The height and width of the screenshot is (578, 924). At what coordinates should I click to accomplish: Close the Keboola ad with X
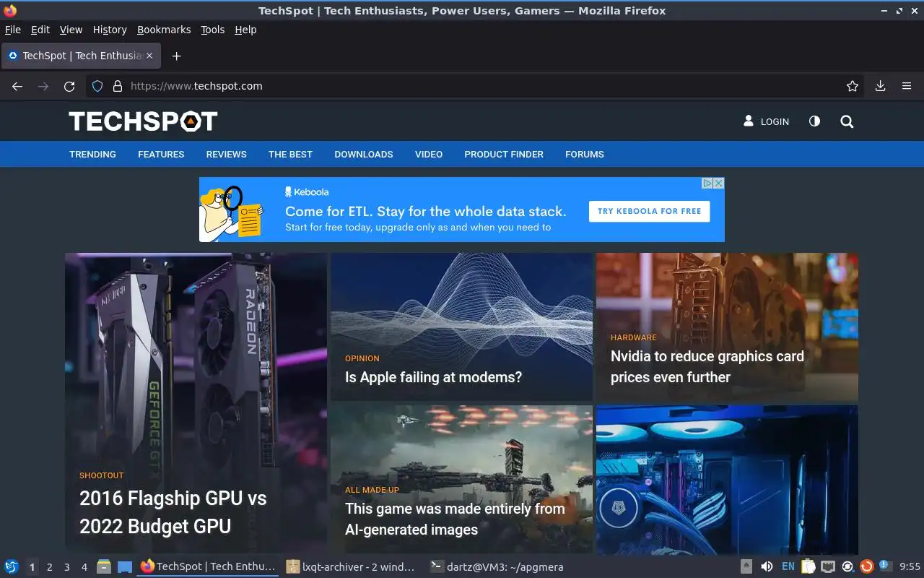point(718,184)
